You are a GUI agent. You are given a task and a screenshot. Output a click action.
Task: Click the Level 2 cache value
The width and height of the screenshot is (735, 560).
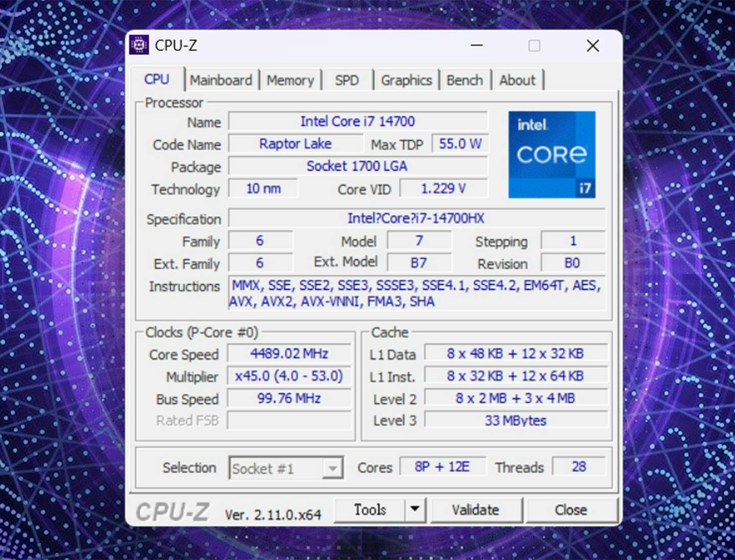coord(516,398)
